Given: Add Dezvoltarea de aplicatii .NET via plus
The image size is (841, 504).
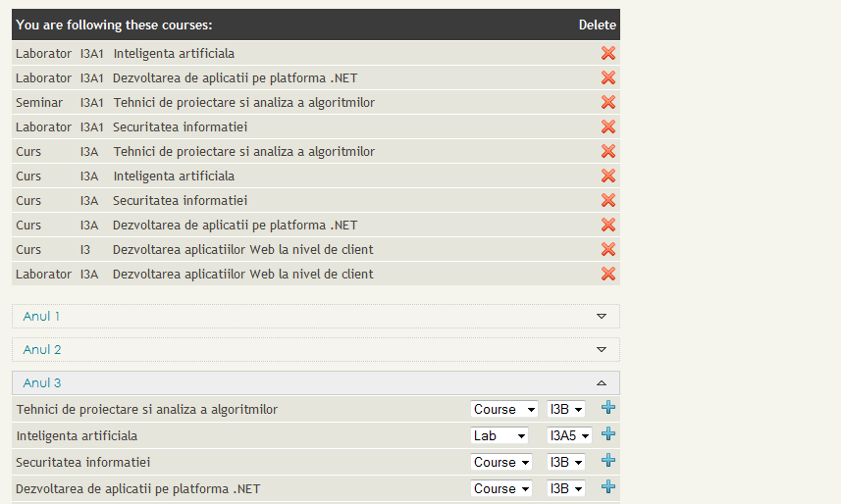Looking at the screenshot, I should [608, 487].
